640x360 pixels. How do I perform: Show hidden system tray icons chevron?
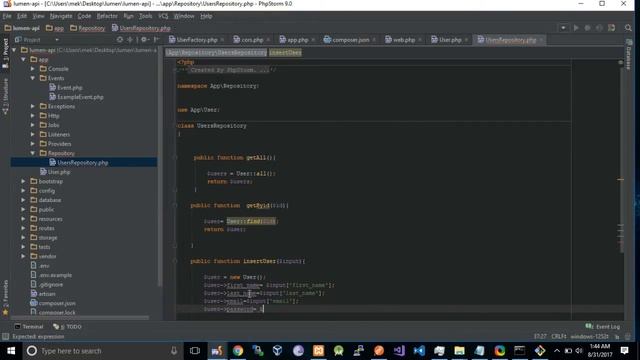coord(557,351)
